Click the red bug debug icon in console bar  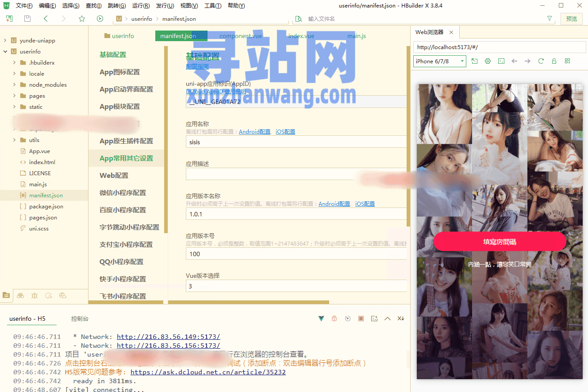pyautogui.click(x=334, y=319)
